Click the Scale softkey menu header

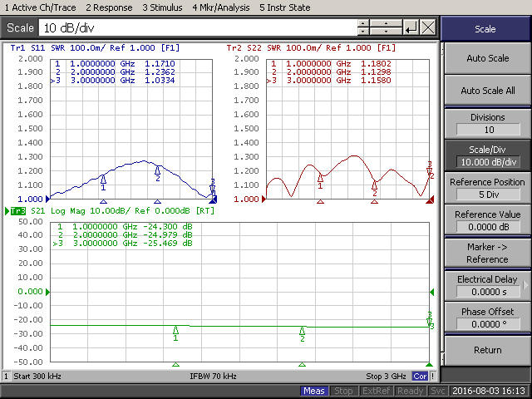pyautogui.click(x=485, y=29)
